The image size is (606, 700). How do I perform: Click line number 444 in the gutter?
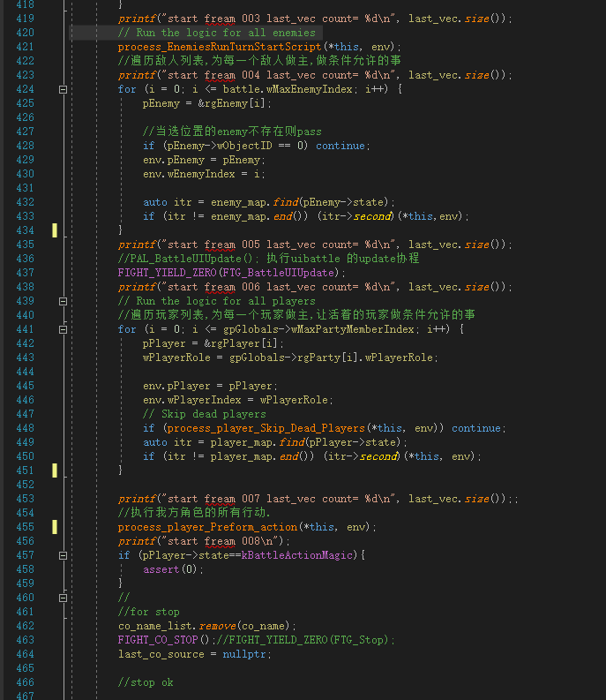(25, 372)
